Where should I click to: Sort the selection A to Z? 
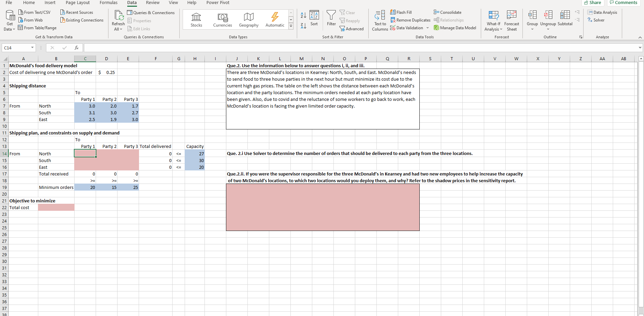[303, 15]
